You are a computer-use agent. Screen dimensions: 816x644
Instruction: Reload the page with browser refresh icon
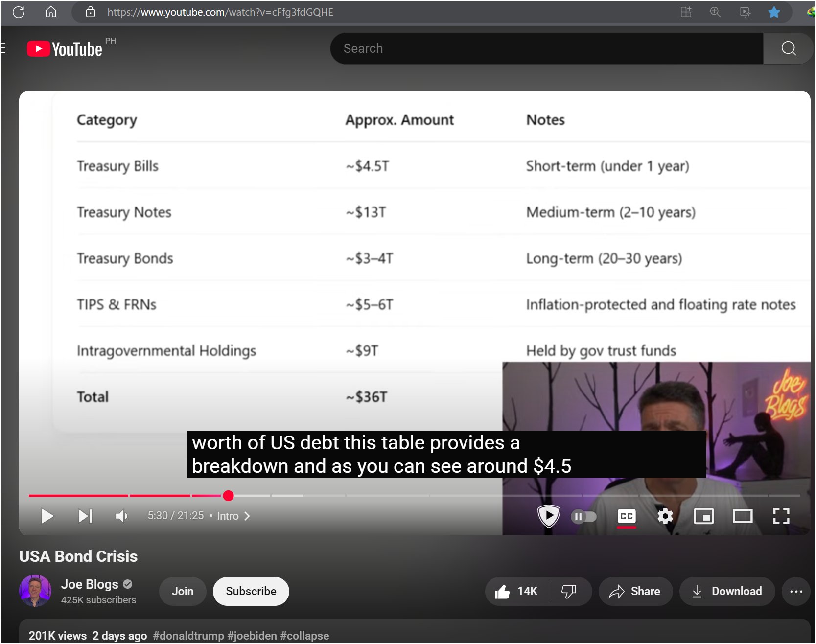[19, 12]
